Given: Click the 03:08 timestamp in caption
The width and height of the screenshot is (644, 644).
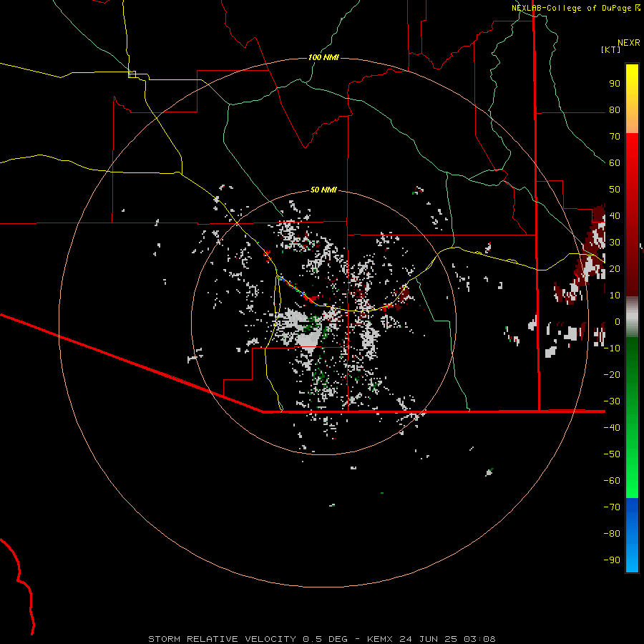Looking at the screenshot, I should point(479,639).
